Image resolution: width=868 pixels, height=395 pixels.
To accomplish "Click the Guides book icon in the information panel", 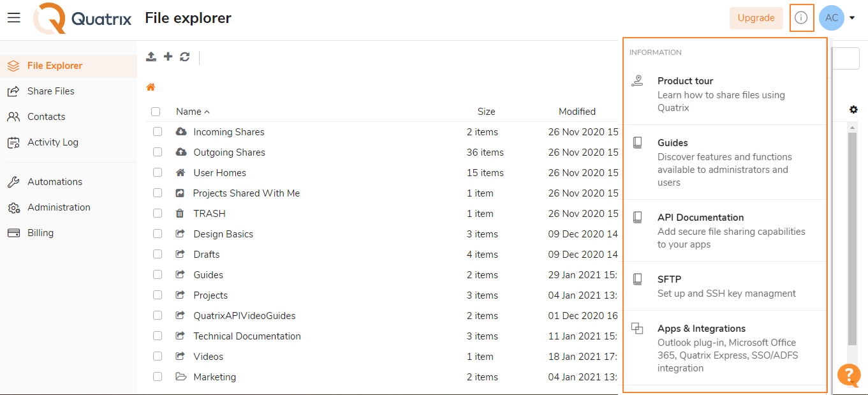I will tap(637, 143).
